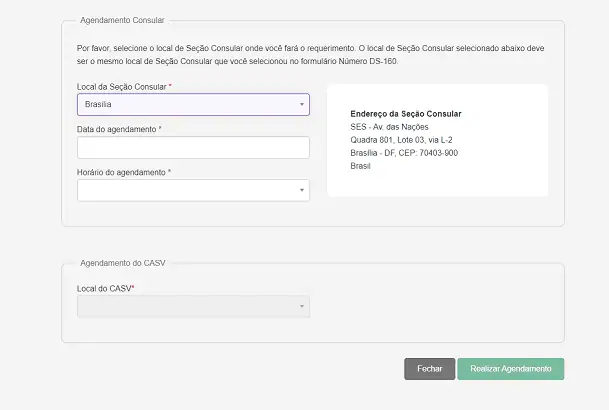The image size is (609, 410).
Task: Select the Horário do agendamento label
Action: (123, 172)
